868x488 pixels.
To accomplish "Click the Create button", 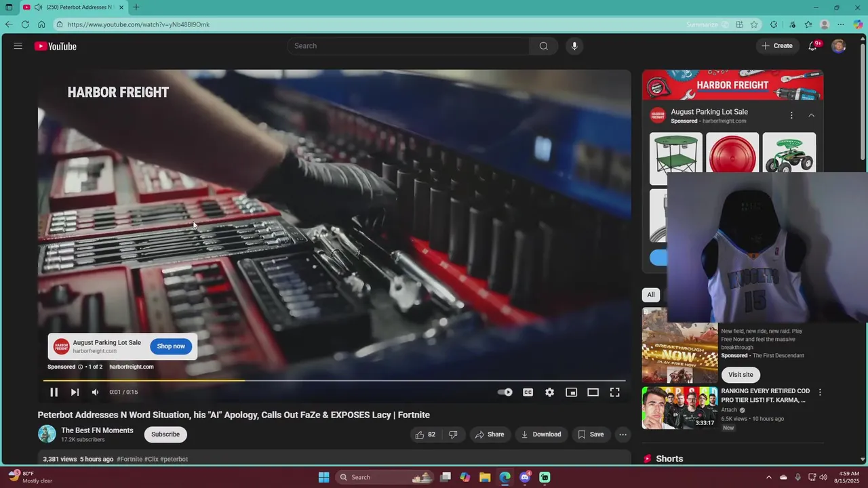I will 777,46.
